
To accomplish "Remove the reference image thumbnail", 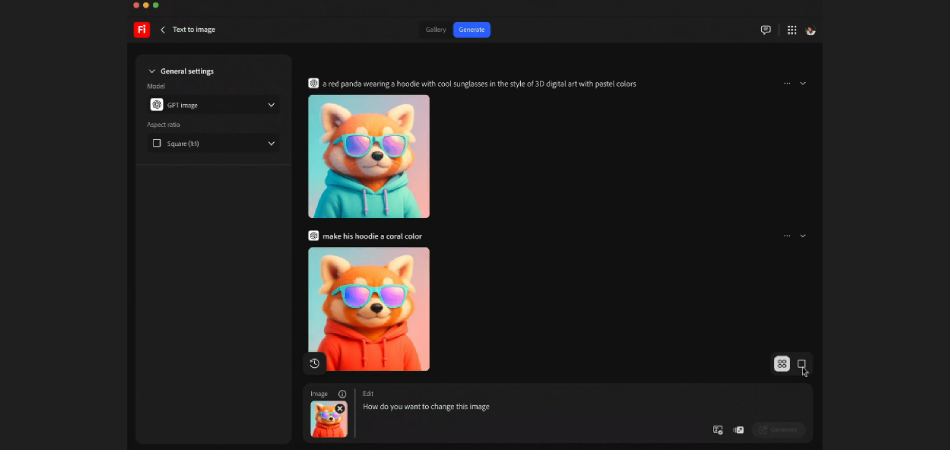I will (340, 409).
